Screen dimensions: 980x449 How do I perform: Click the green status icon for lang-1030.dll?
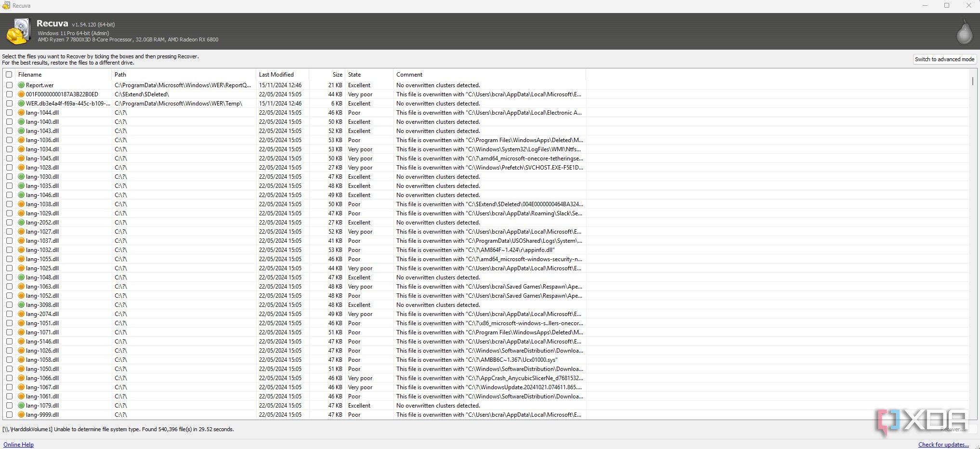[21, 177]
